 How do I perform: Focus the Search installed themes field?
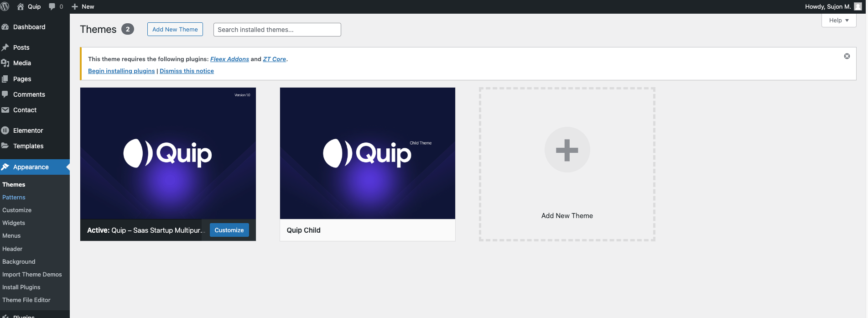pyautogui.click(x=277, y=30)
